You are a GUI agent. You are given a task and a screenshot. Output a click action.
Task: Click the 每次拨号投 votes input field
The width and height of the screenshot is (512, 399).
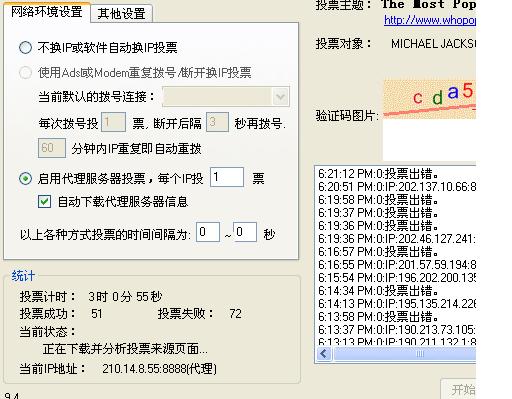[113, 122]
